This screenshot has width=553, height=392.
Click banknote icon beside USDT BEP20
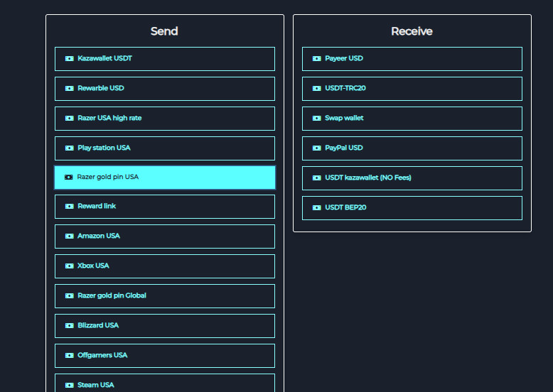pos(317,208)
